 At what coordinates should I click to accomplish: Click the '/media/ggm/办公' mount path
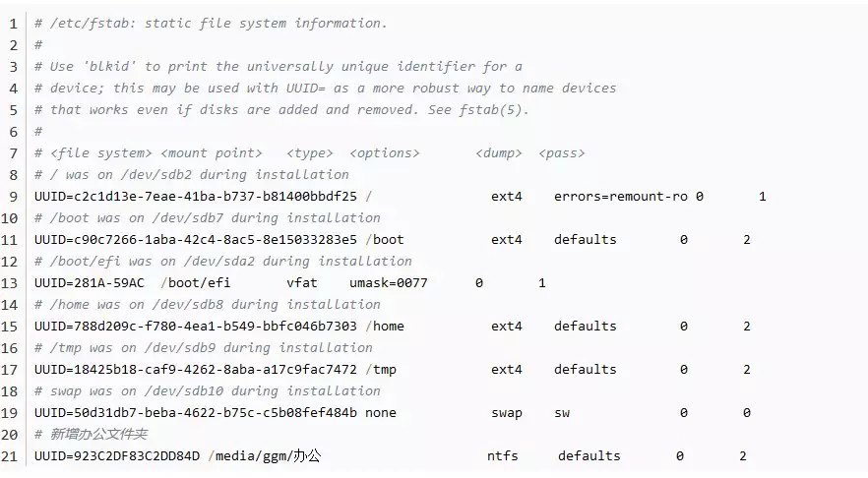(265, 455)
